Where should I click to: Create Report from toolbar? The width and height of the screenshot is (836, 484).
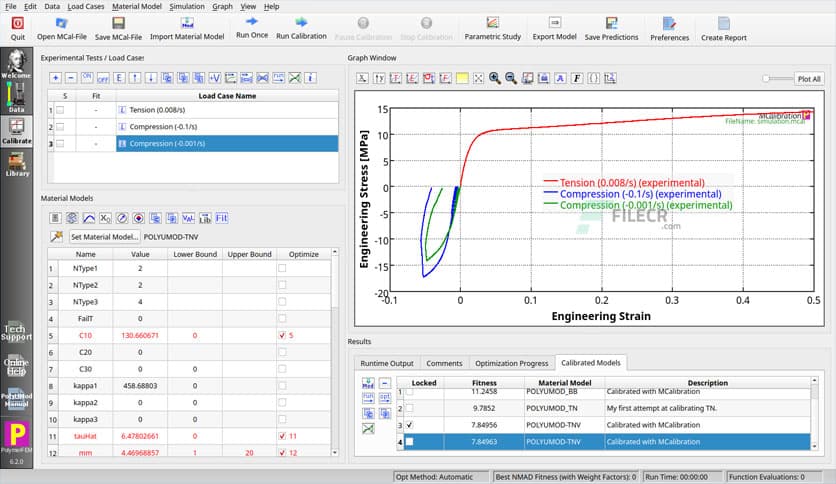(724, 29)
